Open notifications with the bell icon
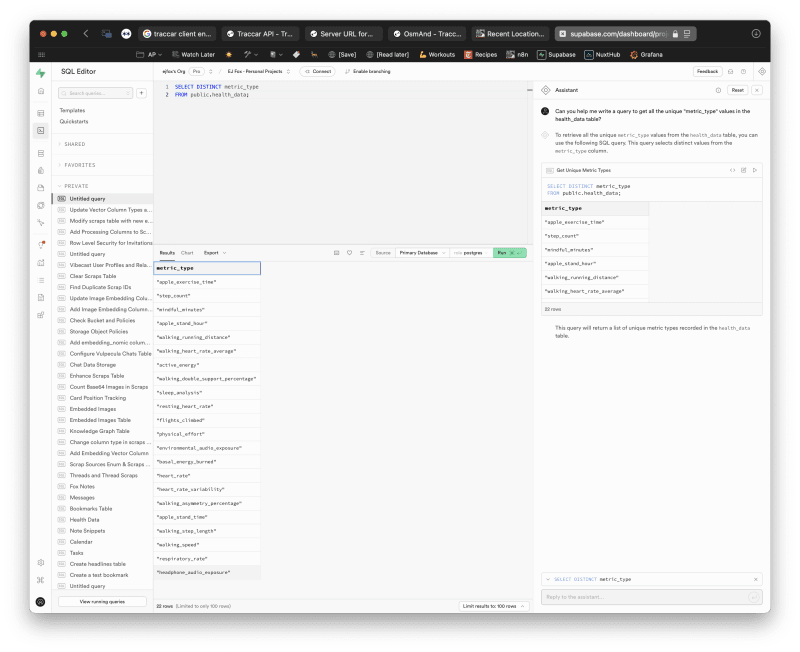This screenshot has height=652, width=800. pyautogui.click(x=731, y=71)
